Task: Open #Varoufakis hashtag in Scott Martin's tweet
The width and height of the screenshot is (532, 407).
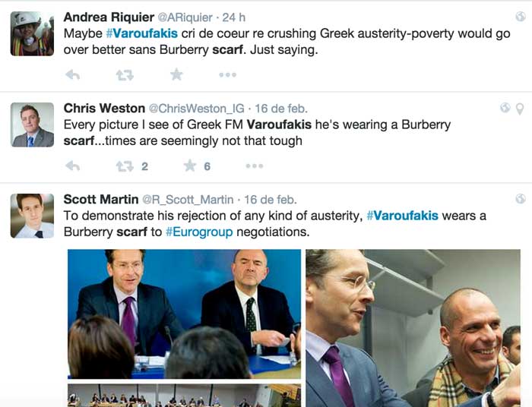Action: pyautogui.click(x=402, y=216)
